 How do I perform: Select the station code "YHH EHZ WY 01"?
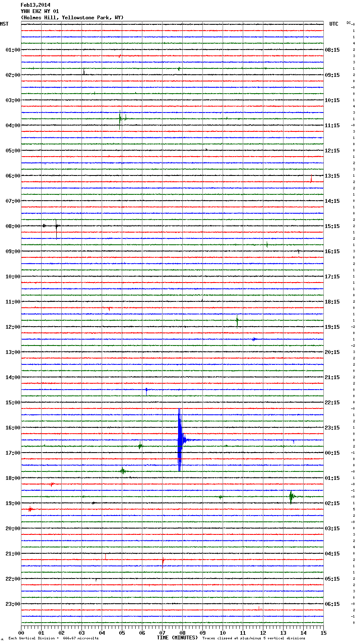point(40,11)
